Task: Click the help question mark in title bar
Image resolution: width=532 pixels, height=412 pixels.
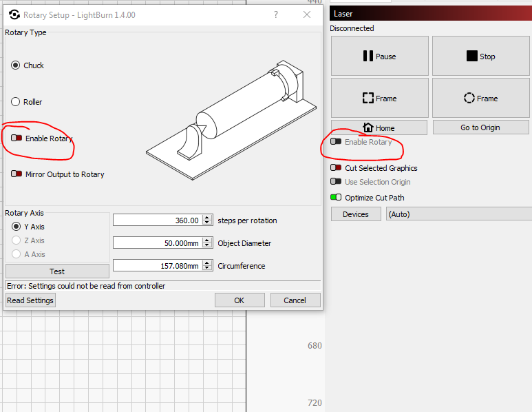Action: [276, 14]
